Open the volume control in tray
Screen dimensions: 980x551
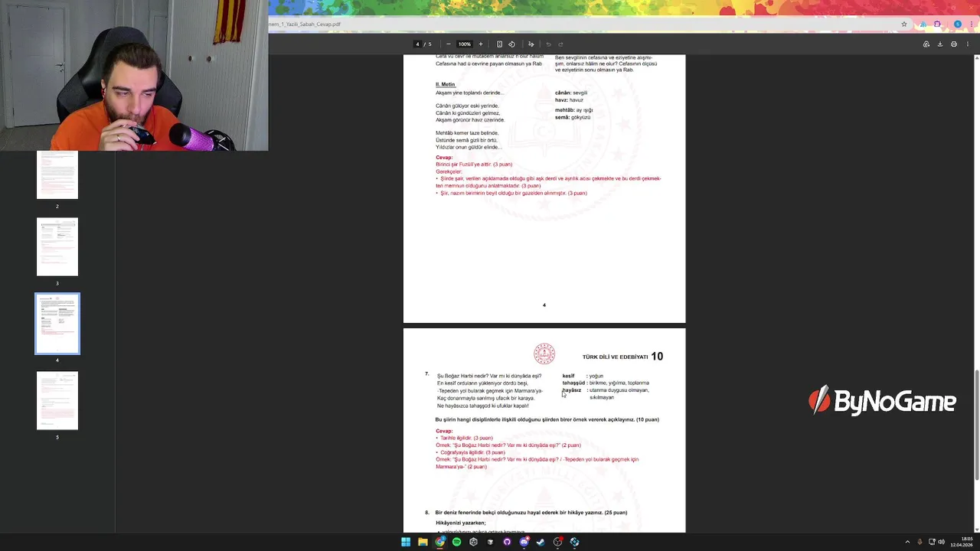[x=941, y=542]
